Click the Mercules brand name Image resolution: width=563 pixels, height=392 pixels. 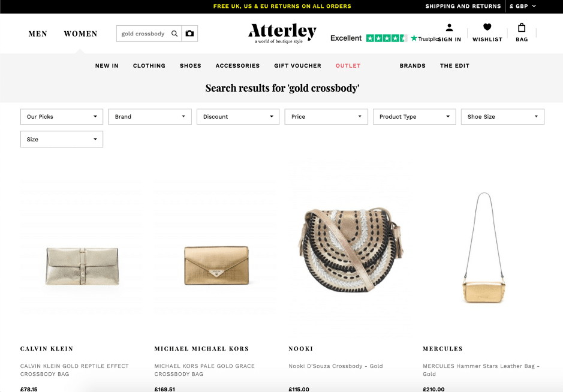tap(442, 349)
